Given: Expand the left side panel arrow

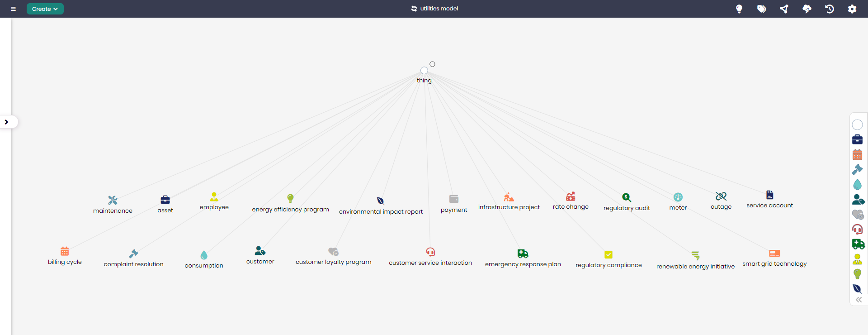Looking at the screenshot, I should point(7,122).
